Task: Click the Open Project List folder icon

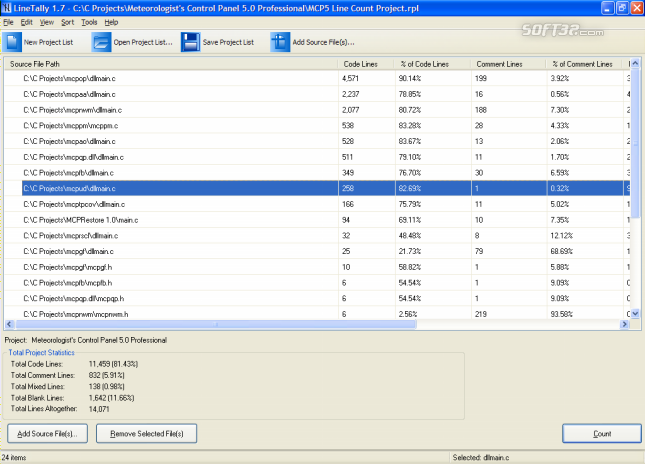Action: 101,42
